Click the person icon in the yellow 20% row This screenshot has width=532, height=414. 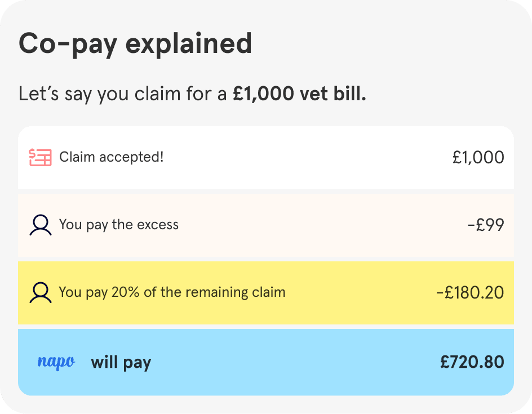coord(40,293)
